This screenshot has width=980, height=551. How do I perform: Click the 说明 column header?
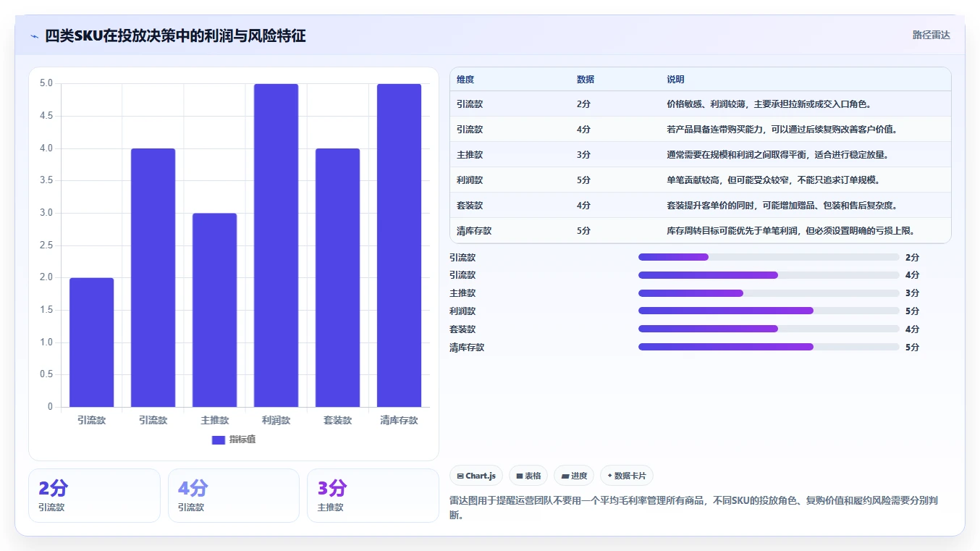pos(675,80)
